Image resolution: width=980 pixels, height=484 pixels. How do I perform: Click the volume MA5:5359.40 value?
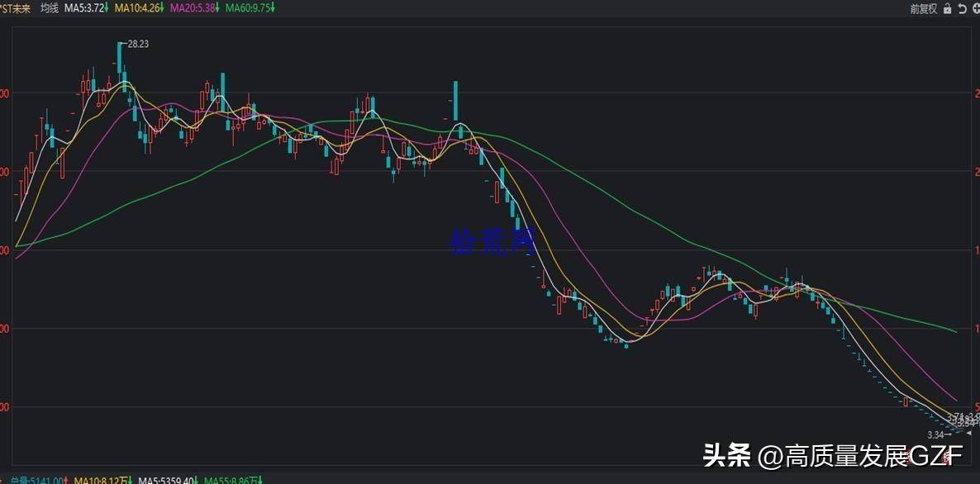click(165, 480)
